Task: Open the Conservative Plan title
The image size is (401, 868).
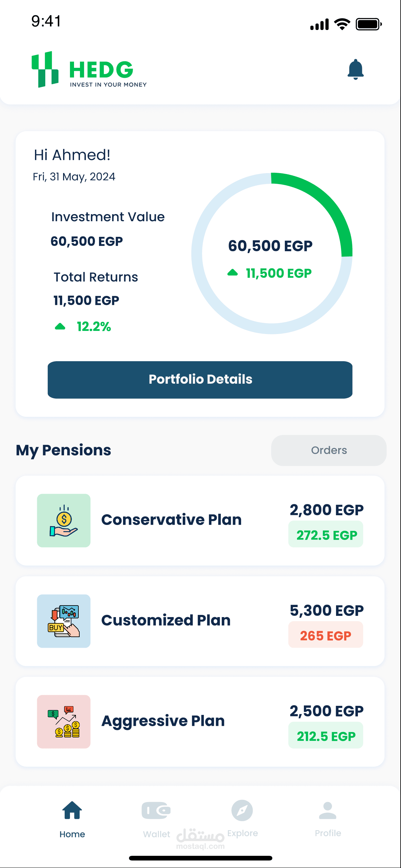Action: [171, 520]
